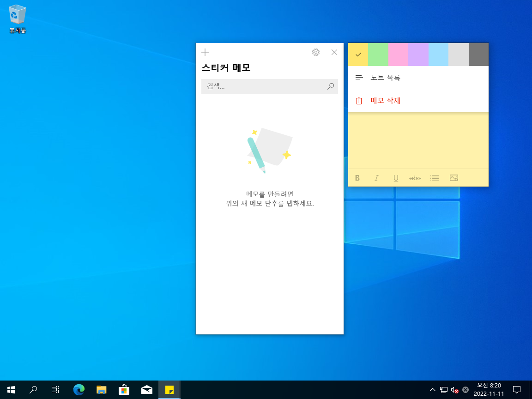Select the purple note color
The width and height of the screenshot is (532, 399).
418,54
